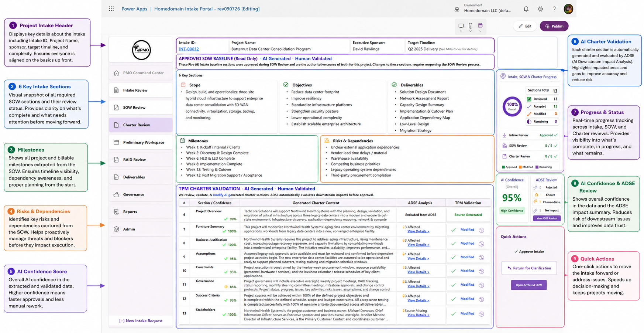Select the phone preview device icon

[471, 26]
